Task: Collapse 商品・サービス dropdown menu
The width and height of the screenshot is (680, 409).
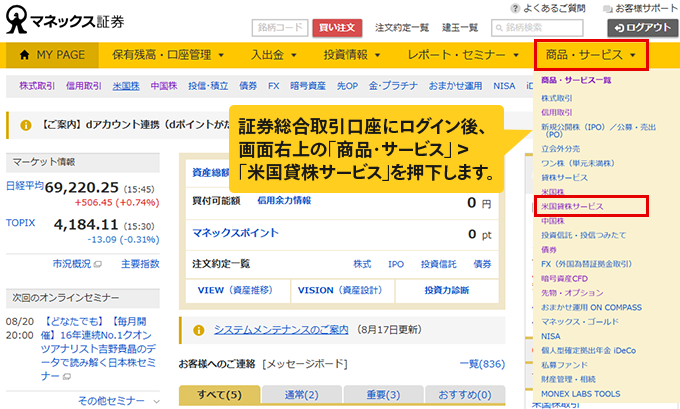Action: 591,55
